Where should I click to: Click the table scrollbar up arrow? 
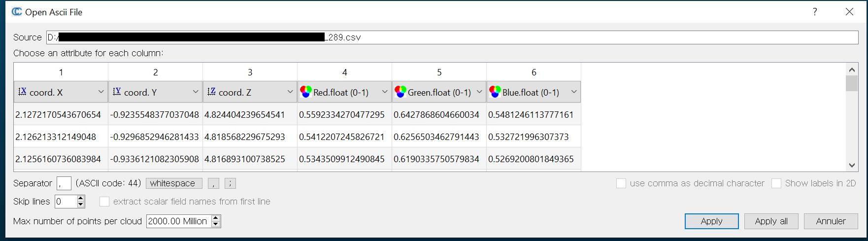pyautogui.click(x=852, y=69)
